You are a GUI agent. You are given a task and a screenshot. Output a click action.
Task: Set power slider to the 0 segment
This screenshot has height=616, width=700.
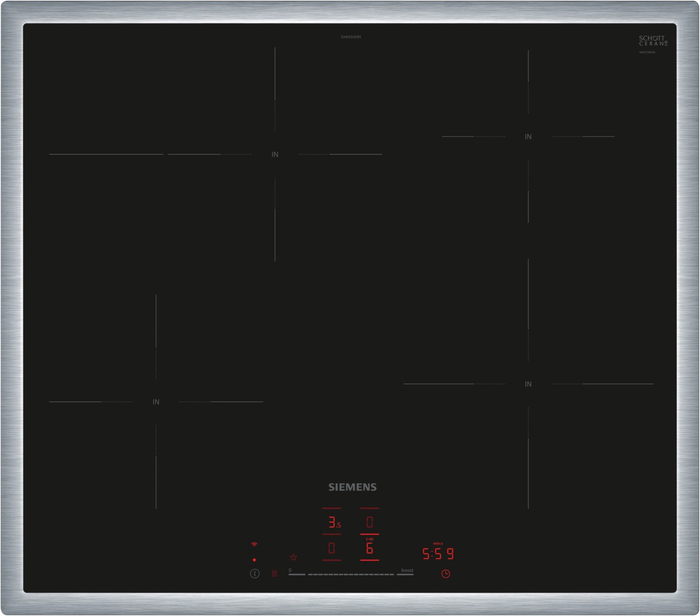(297, 574)
